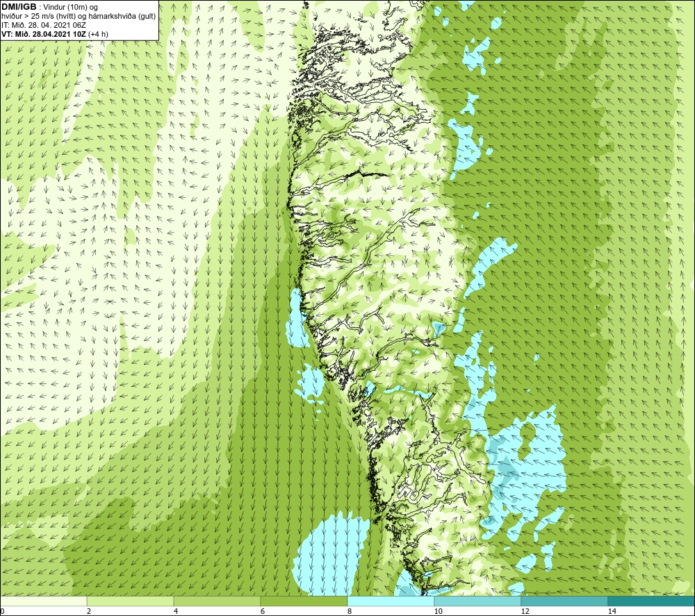695x616 pixels.
Task: Click the 'VT: Mið. 28.04.2021 10Z' line
Action: [44, 34]
